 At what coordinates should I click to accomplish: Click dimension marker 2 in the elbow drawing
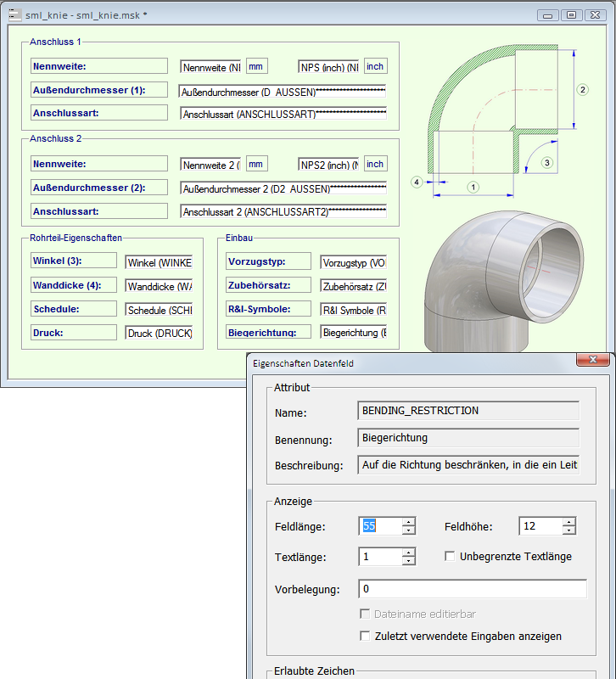point(582,89)
